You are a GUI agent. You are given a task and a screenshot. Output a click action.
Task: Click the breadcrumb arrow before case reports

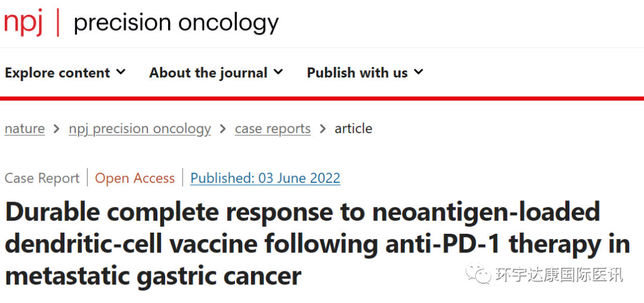223,129
